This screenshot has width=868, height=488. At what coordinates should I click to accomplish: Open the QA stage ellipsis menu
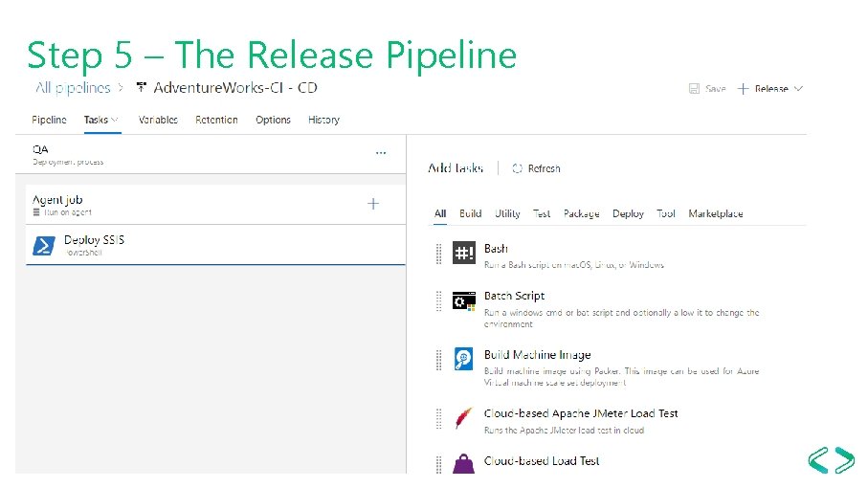click(381, 153)
